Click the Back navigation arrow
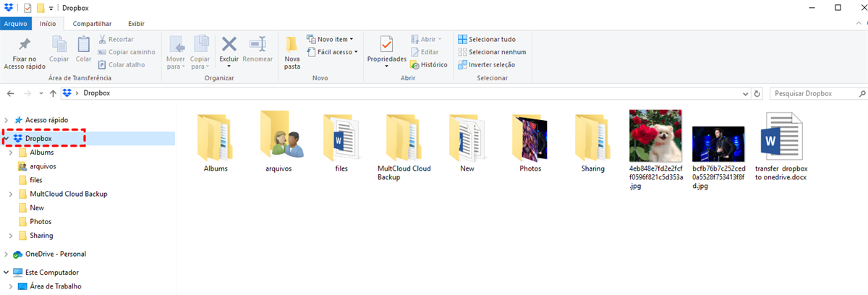 [12, 93]
